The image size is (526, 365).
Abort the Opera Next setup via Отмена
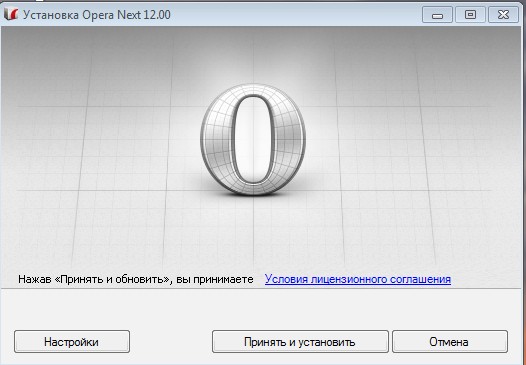[x=450, y=342]
